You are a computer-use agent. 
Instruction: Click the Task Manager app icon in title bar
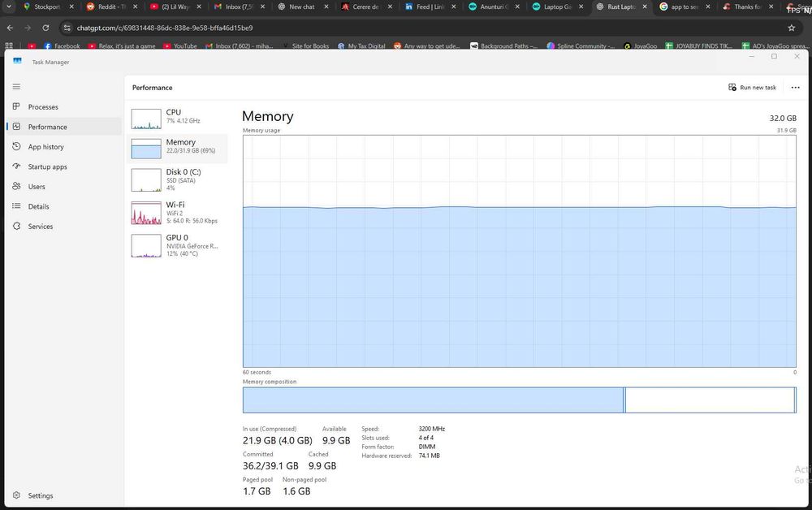point(17,61)
